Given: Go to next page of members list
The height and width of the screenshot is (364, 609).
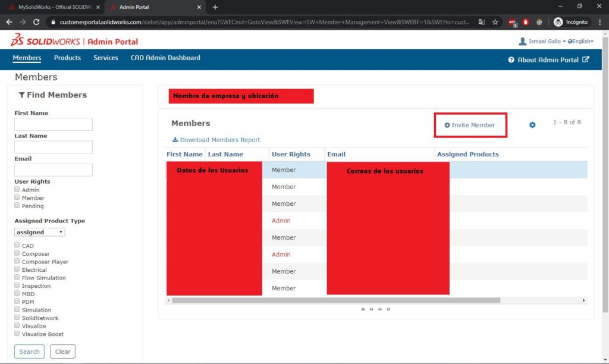Looking at the screenshot, I should coord(380,309).
